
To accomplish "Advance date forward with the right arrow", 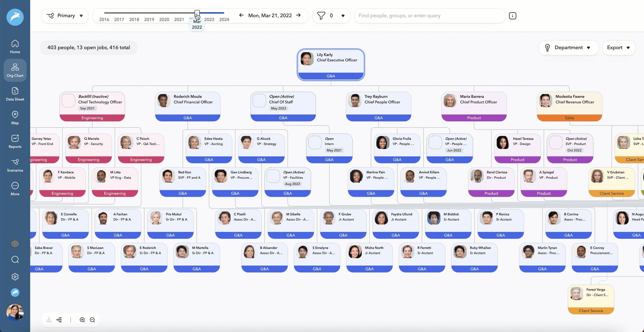I will [298, 15].
